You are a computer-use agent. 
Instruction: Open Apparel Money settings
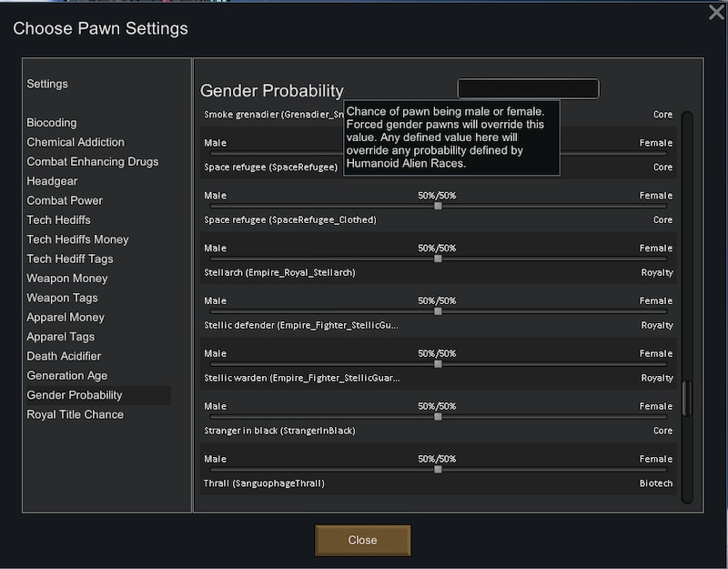coord(66,318)
